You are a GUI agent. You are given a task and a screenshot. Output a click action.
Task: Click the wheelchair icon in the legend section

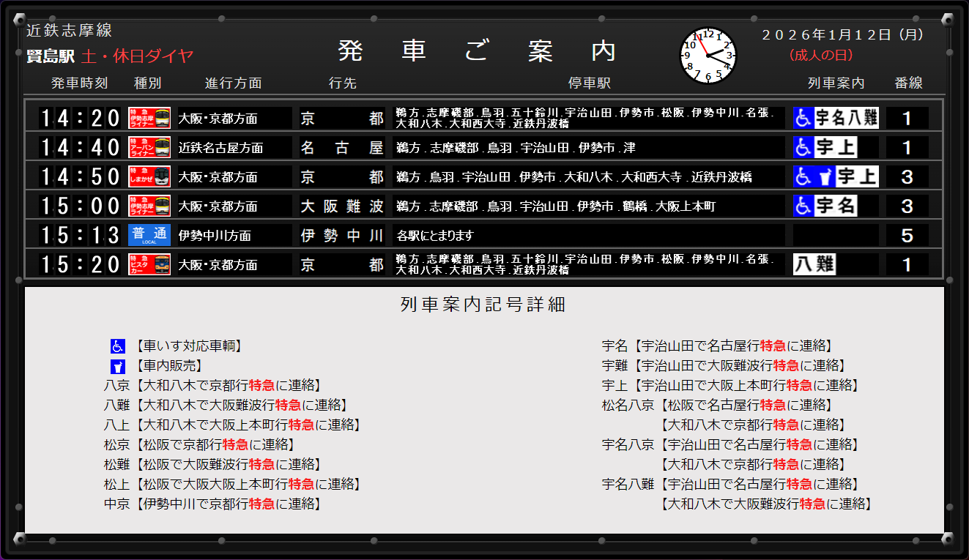(118, 346)
